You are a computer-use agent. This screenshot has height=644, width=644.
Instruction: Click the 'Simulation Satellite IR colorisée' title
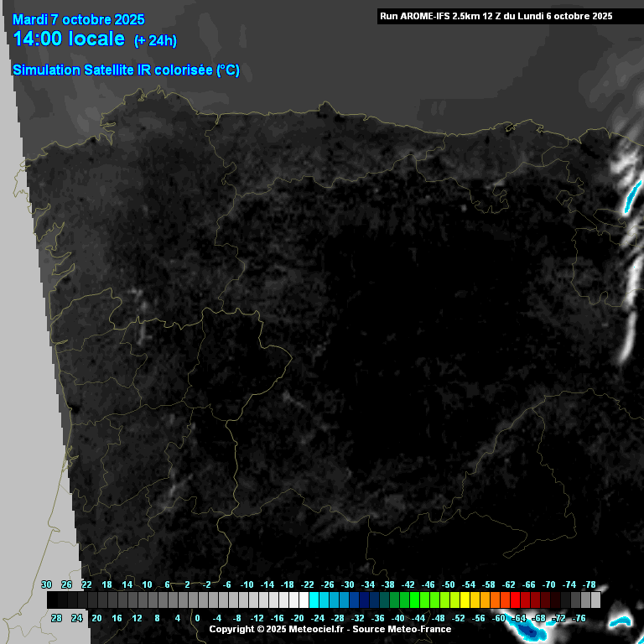[126, 70]
